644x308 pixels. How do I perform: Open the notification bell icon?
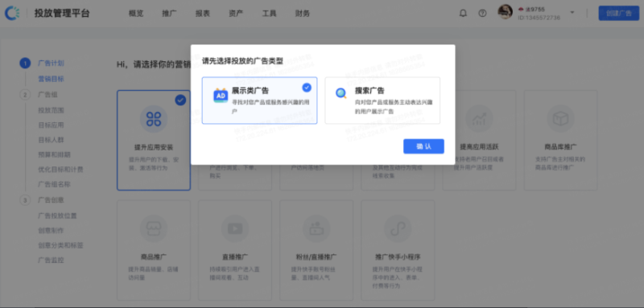pos(463,13)
